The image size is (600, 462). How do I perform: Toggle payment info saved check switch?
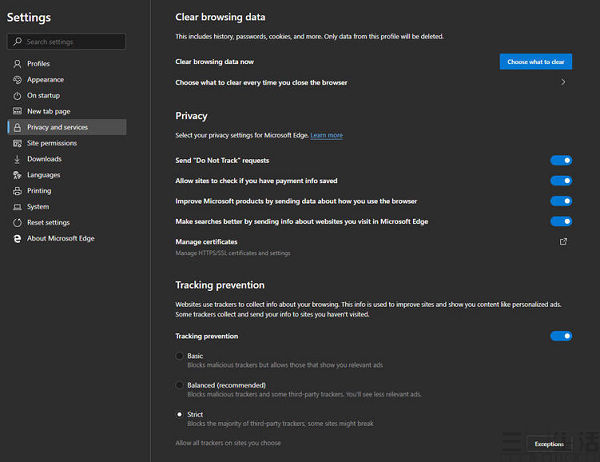[x=561, y=181]
